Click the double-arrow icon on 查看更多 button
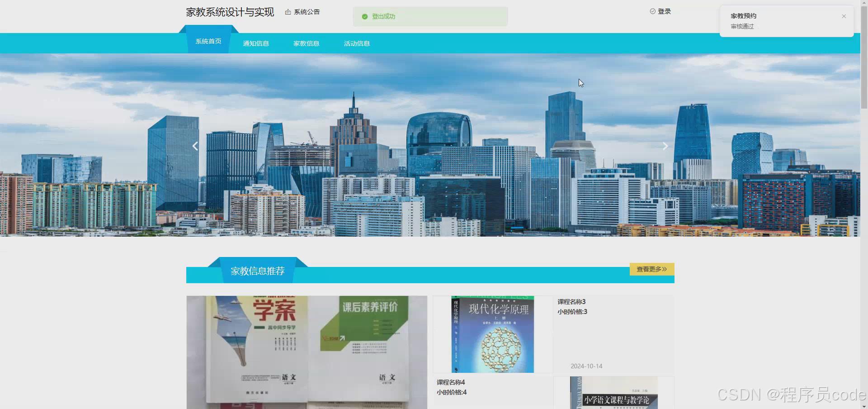Screen dimensions: 868x409 click(664, 269)
